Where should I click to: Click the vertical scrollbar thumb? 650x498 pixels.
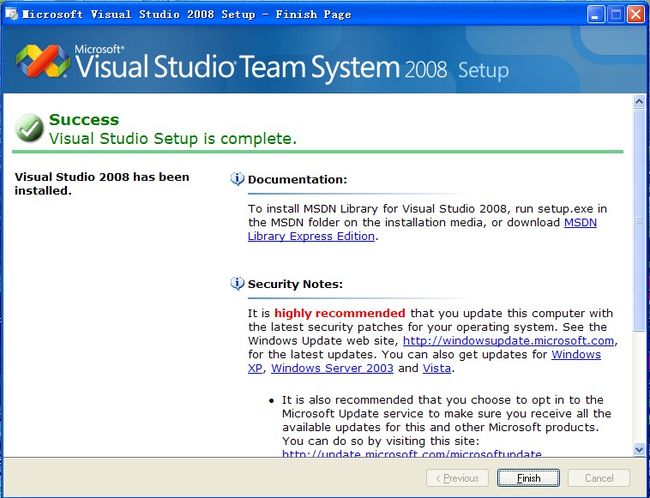639,220
